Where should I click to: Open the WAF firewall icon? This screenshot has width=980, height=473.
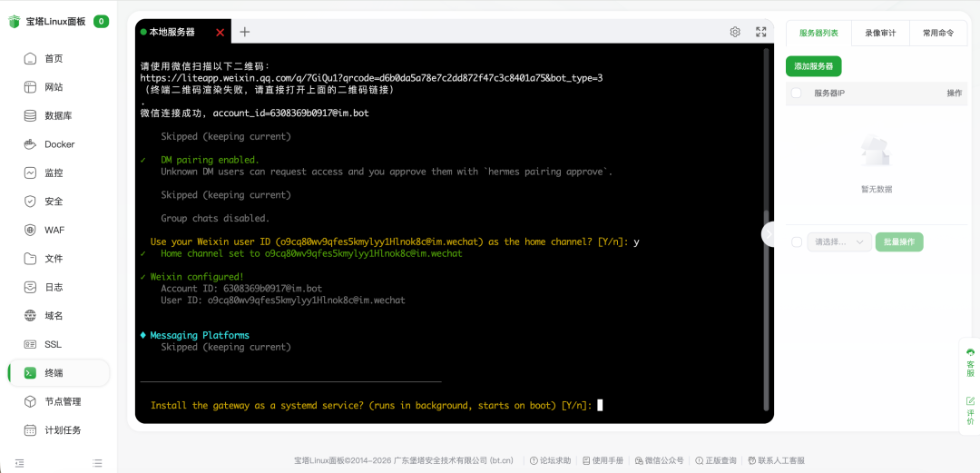pyautogui.click(x=31, y=231)
